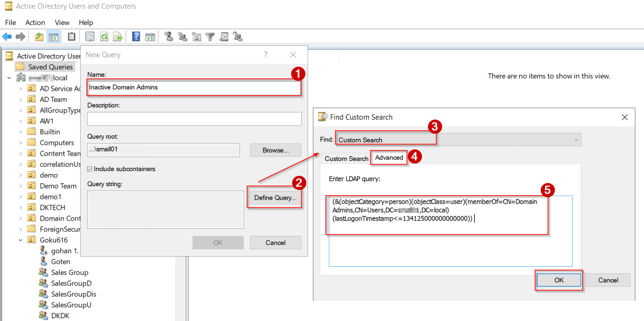The image size is (644, 321).
Task: Toggle the Show/Hide Action Pane icon
Action: coord(150,37)
